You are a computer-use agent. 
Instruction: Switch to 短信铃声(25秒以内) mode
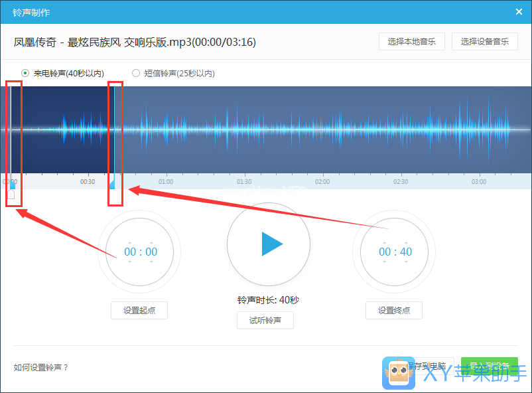pyautogui.click(x=135, y=73)
